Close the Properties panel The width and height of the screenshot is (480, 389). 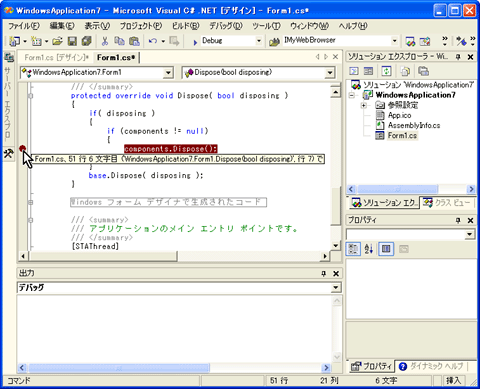[x=470, y=220]
